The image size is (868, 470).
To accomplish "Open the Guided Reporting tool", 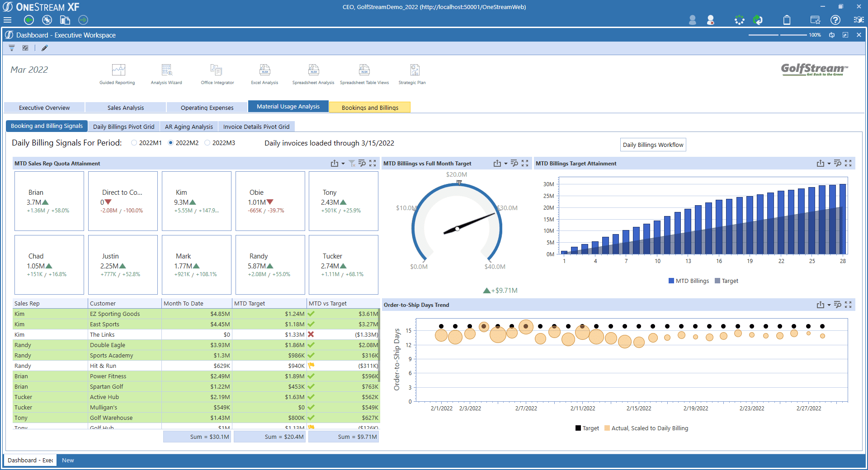I will pos(117,74).
